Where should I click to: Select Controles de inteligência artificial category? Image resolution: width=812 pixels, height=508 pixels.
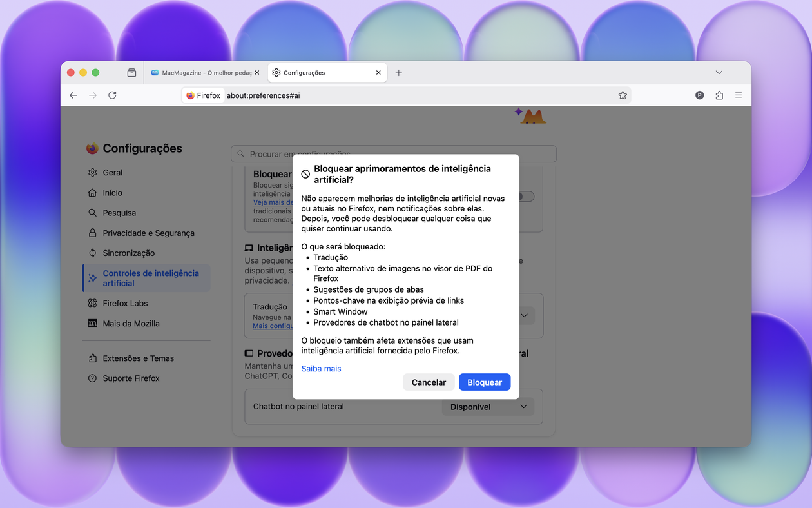146,278
